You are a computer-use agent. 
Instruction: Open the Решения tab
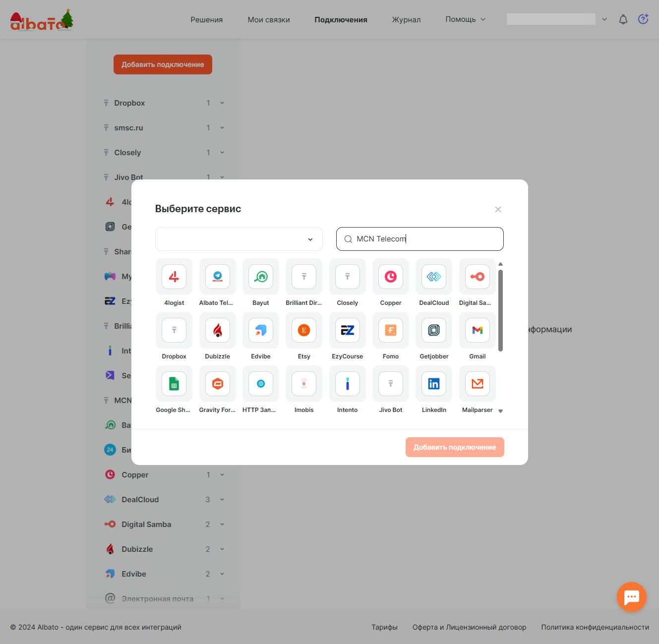click(207, 20)
